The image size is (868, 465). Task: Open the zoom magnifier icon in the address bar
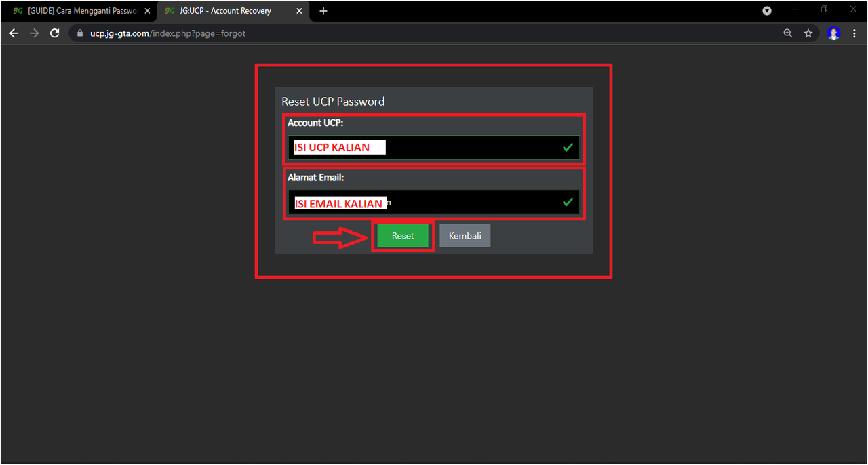(x=787, y=33)
